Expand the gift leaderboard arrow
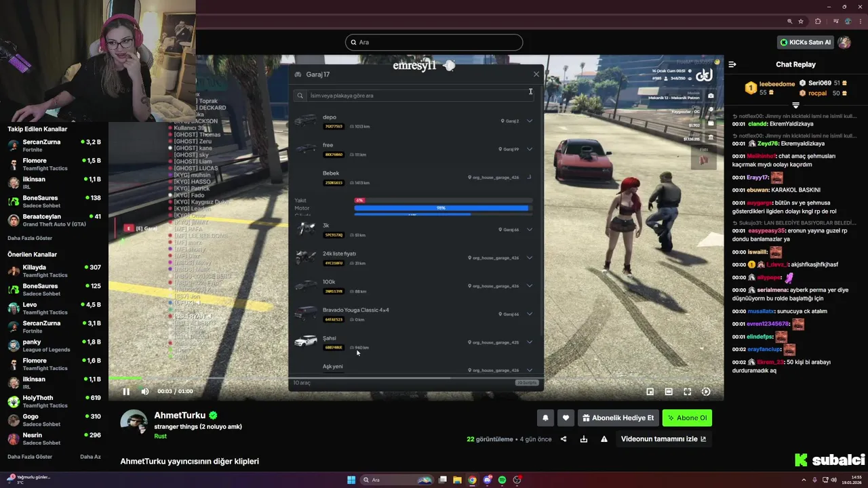This screenshot has width=868, height=488. click(x=795, y=105)
